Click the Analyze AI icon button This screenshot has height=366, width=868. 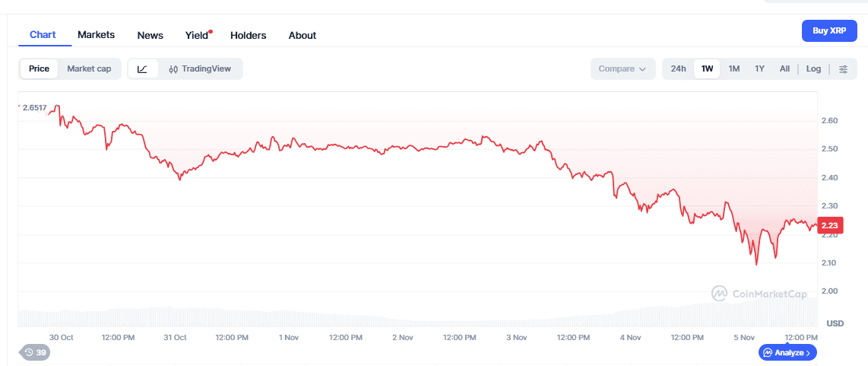(787, 352)
